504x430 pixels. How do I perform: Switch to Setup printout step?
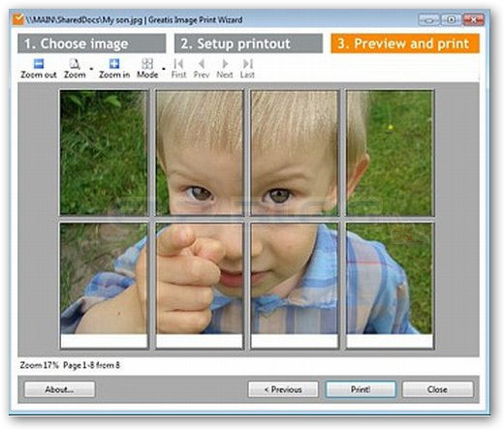point(248,44)
